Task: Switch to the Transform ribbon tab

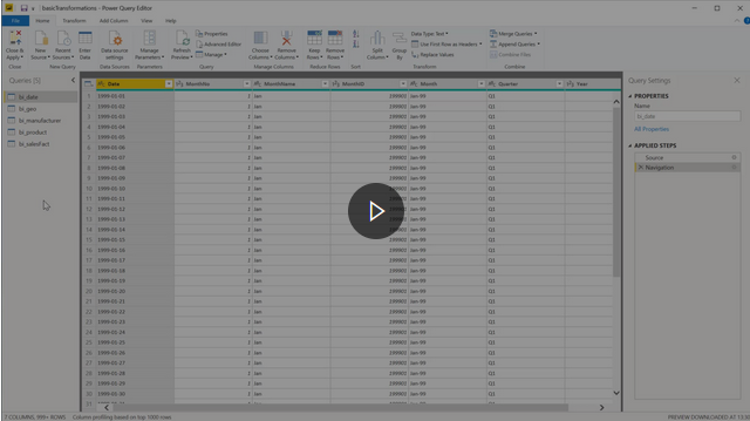Action: coord(73,20)
